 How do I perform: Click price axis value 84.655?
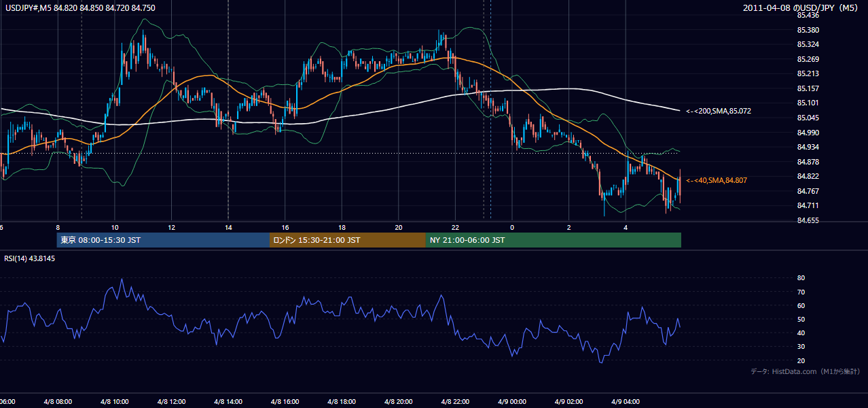tap(808, 220)
